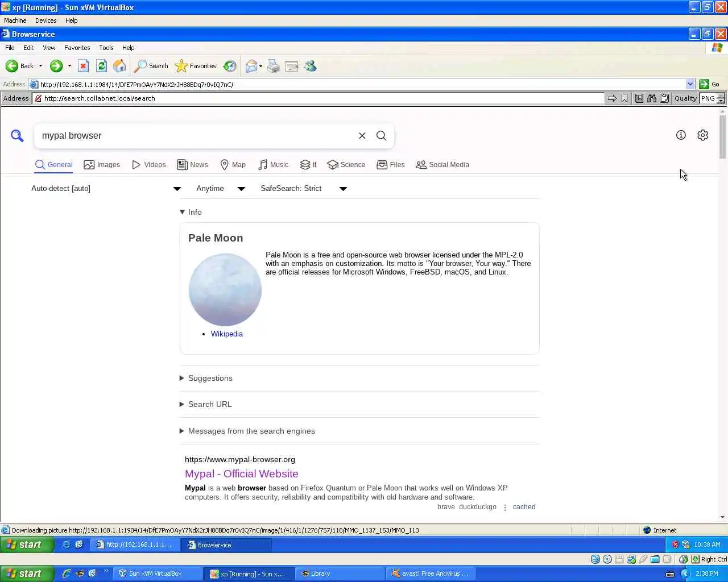Switch to the Map tab
728x582 pixels.
[233, 165]
